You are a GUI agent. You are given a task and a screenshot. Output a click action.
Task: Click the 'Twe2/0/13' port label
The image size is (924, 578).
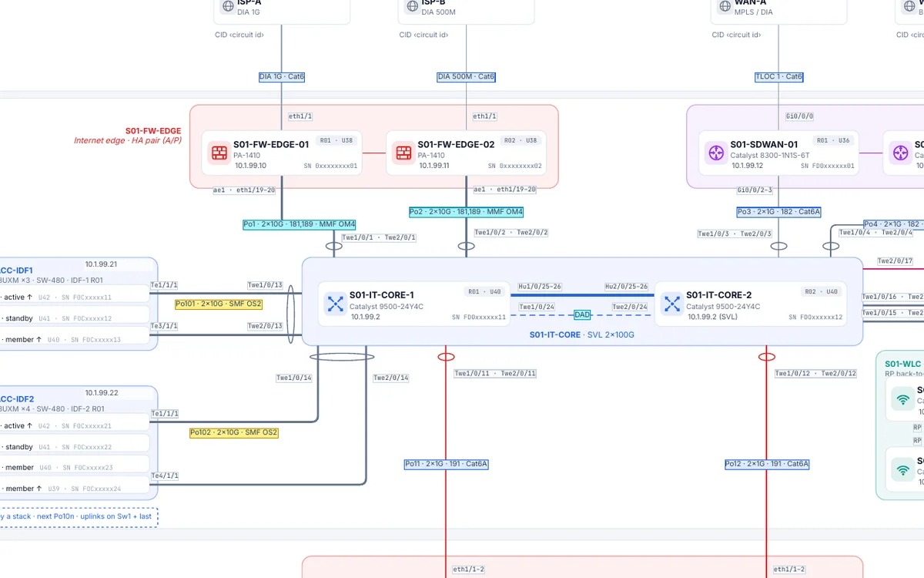click(x=265, y=326)
